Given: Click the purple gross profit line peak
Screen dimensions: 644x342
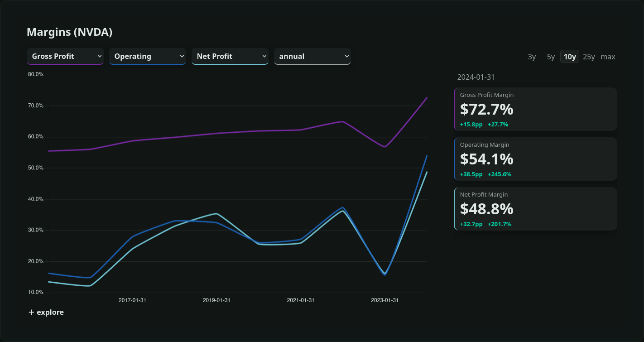Looking at the screenshot, I should [x=427, y=98].
